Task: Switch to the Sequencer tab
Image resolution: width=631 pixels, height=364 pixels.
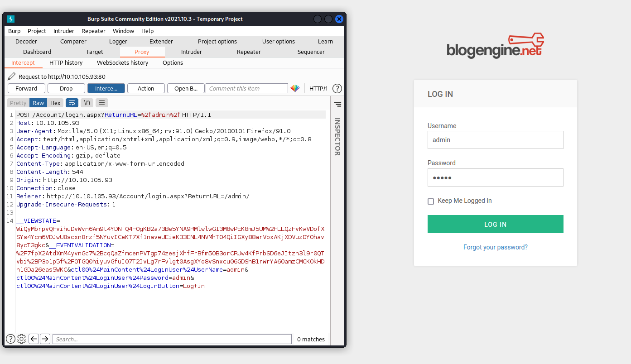Action: click(311, 52)
